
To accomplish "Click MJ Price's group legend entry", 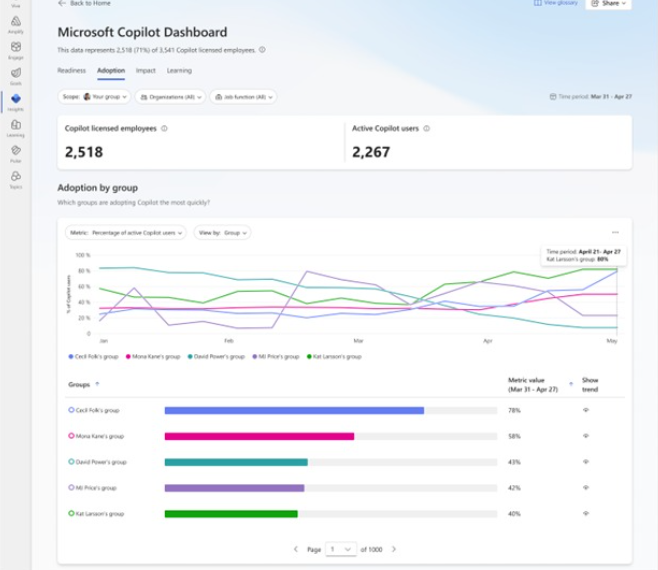I will point(276,356).
